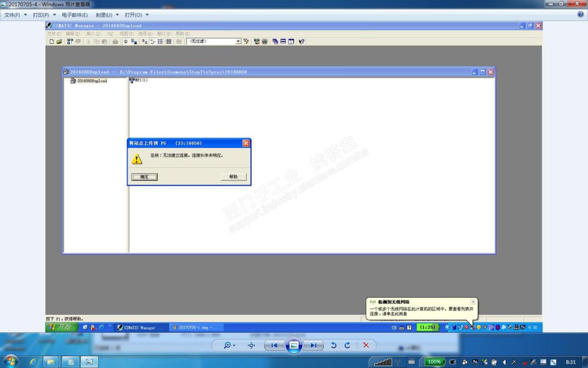Click the volume speaker tray icon

[504, 362]
